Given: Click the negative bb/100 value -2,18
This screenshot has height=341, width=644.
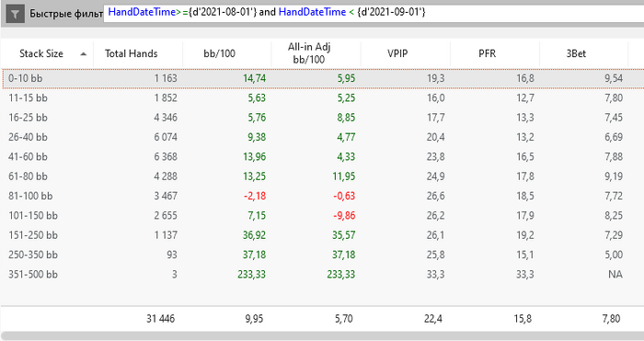Looking at the screenshot, I should (x=255, y=196).
